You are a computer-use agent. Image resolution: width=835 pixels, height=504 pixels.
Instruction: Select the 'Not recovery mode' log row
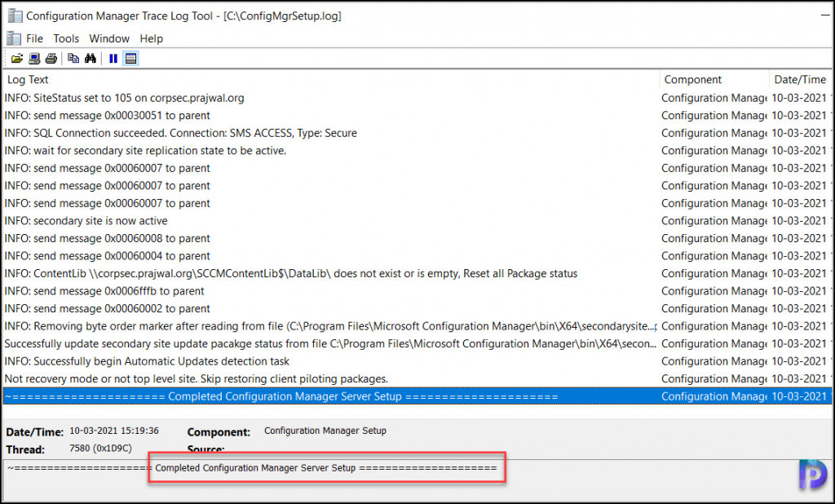[417, 378]
